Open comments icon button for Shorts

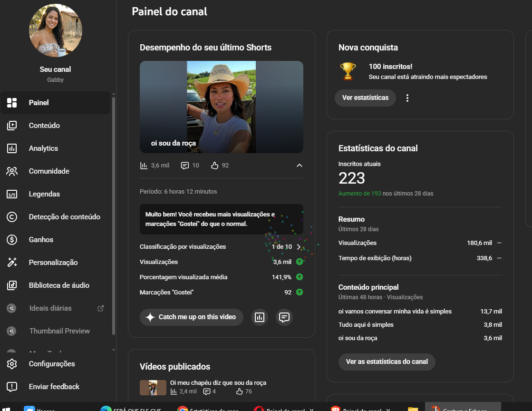284,317
